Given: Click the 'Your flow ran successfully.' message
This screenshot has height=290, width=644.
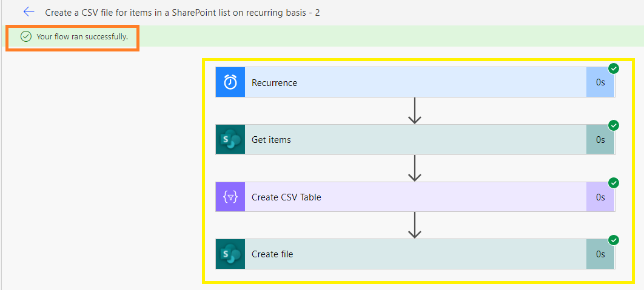Looking at the screenshot, I should point(82,36).
